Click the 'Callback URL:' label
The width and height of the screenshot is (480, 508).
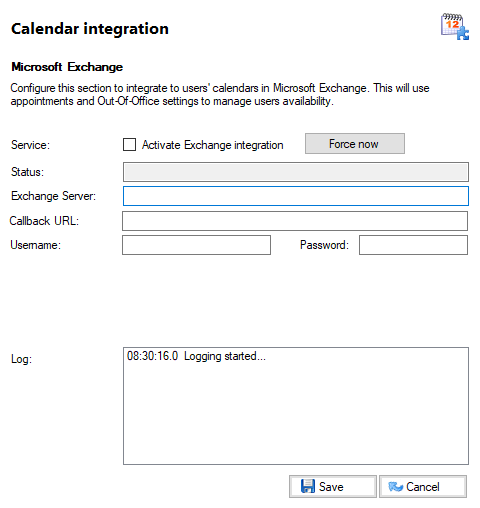coord(44,221)
